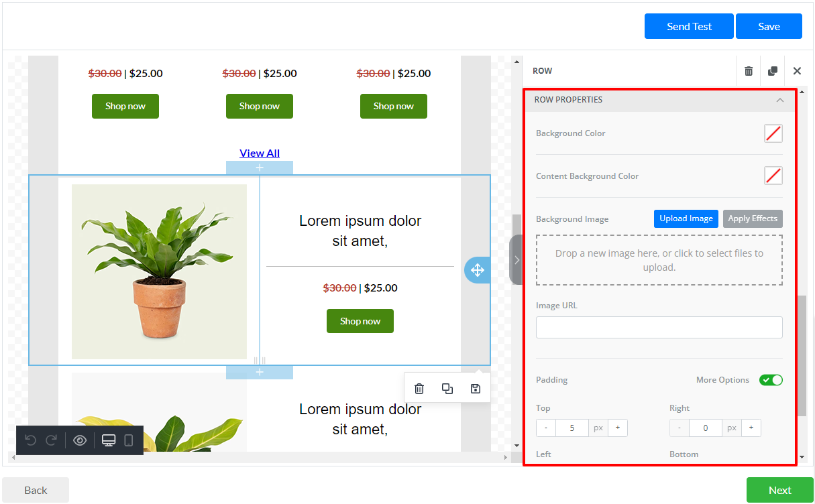815x504 pixels.
Task: Switch to mobile view icon
Action: point(129,440)
